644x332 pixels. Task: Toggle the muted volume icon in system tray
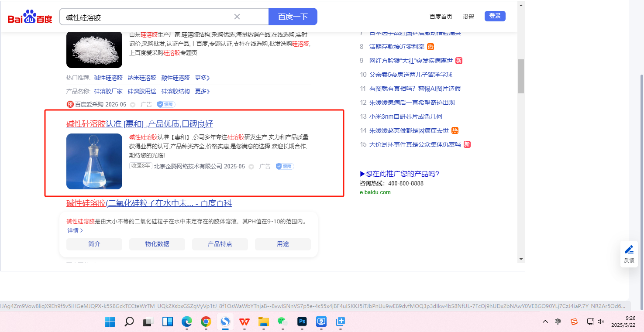601,322
